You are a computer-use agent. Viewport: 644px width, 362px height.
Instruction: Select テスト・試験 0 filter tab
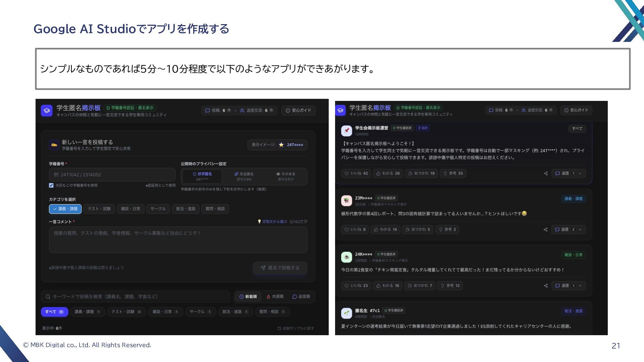coord(126,312)
